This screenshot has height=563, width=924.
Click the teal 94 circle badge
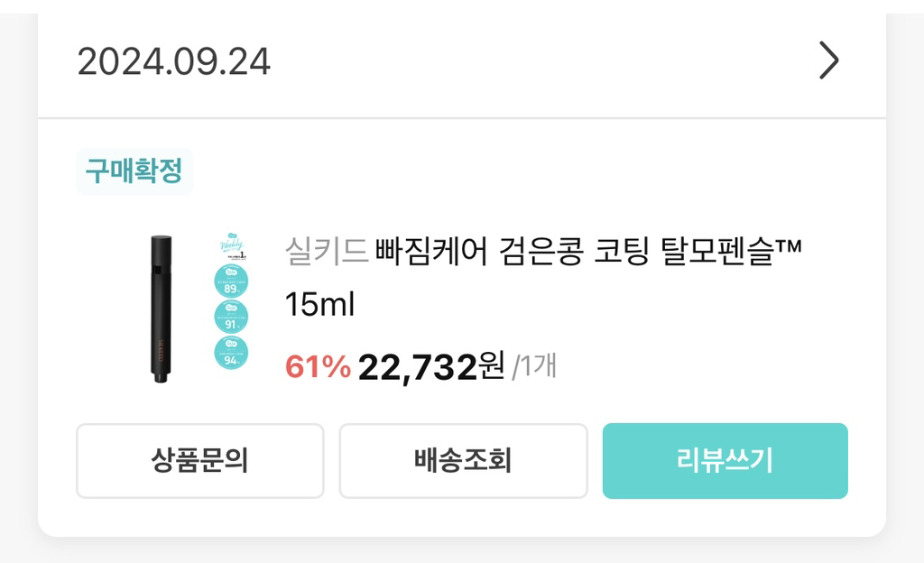coord(231,353)
